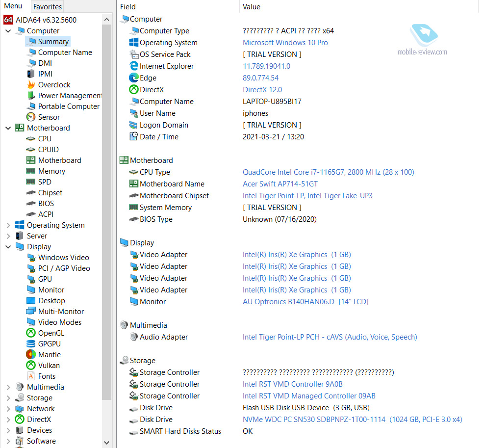
Task: Collapse the Motherboard tree node
Action: tap(8, 128)
